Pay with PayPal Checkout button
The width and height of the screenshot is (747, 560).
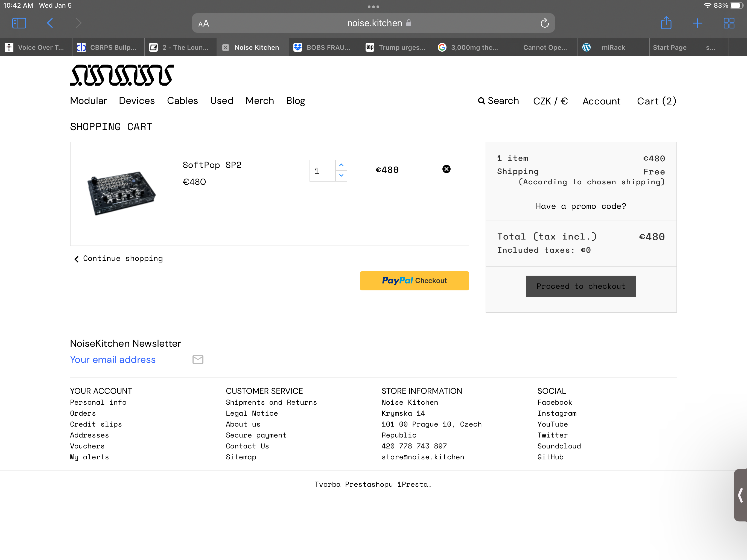click(414, 280)
